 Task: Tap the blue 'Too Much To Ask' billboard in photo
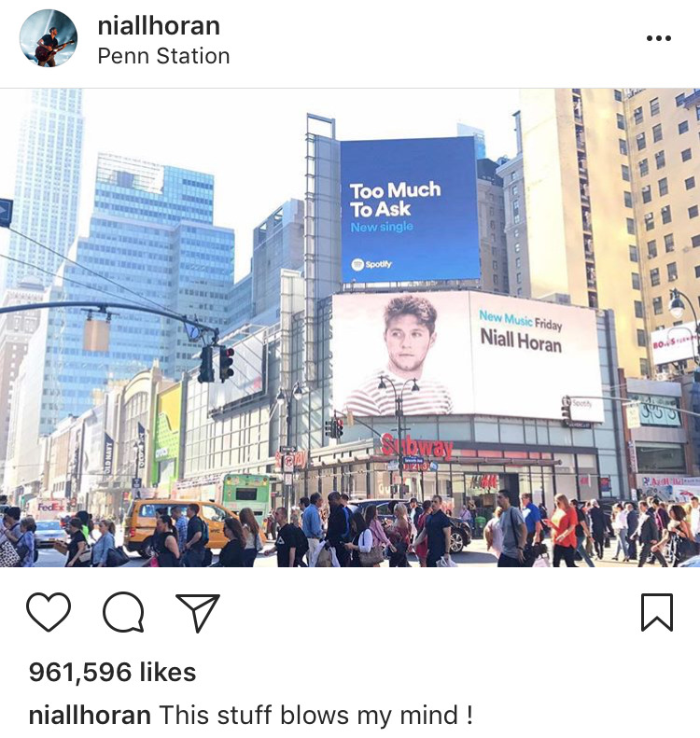pos(409,210)
